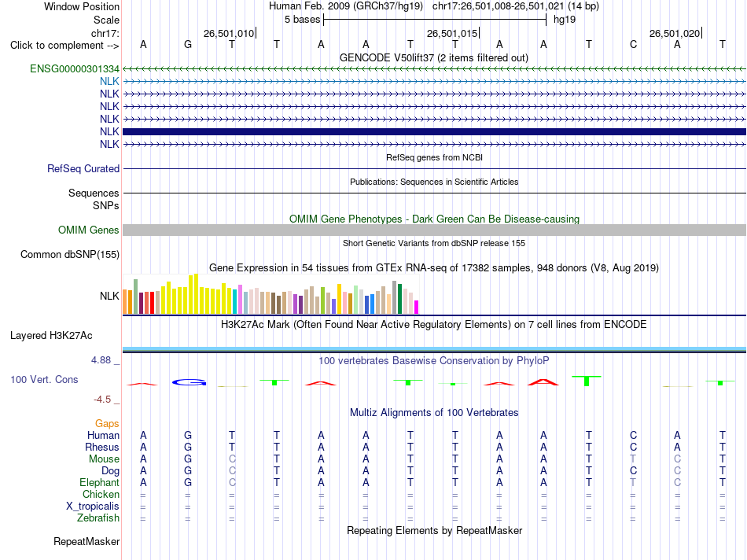Click the magenta bar at GTEx chart end

[417, 307]
